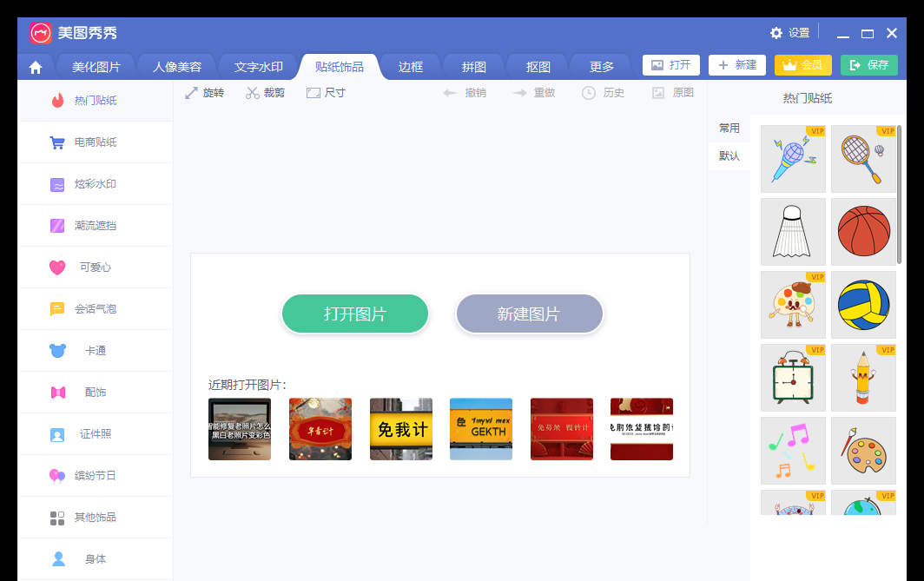Click the 新建 button in header
Viewport: 924px width, 581px height.
737,65
